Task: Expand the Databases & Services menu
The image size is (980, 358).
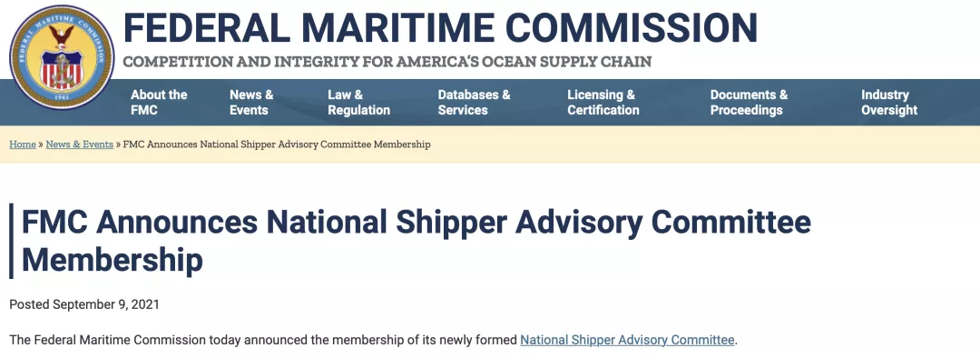Action: click(474, 103)
